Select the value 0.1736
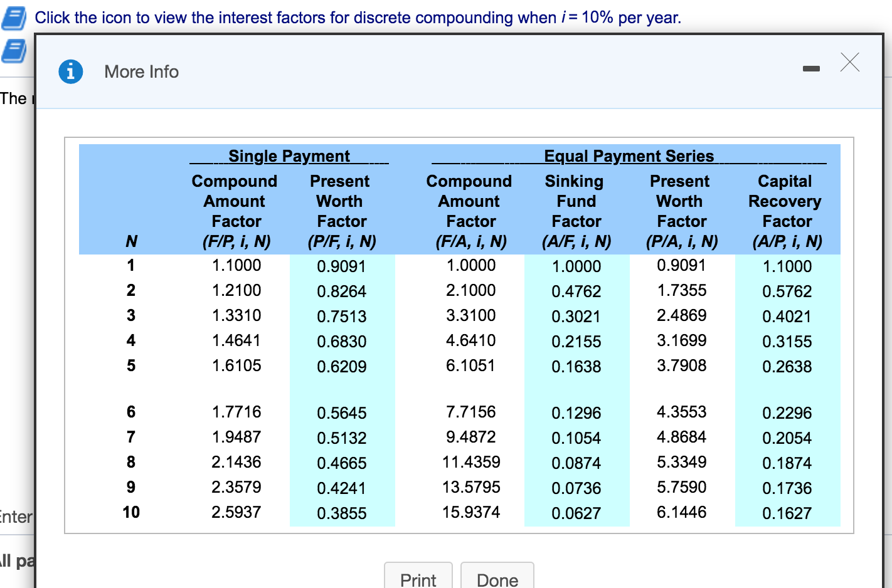The width and height of the screenshot is (892, 588). coord(787,488)
